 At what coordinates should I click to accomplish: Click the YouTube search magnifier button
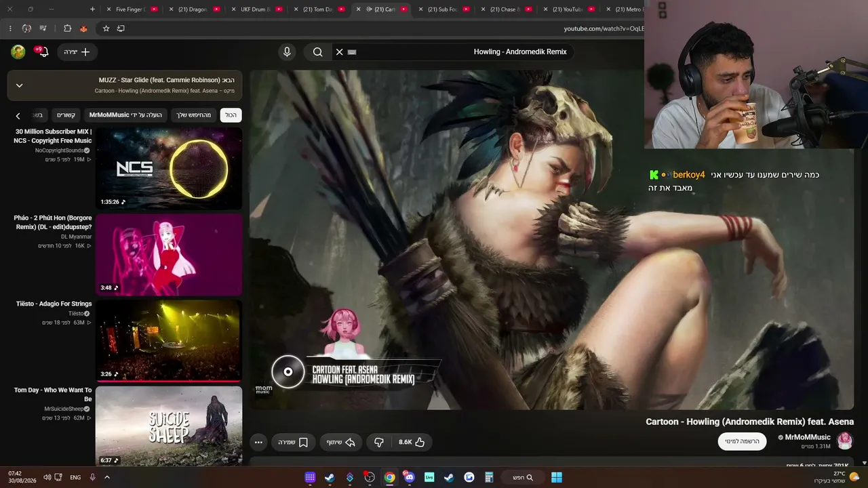click(x=317, y=52)
